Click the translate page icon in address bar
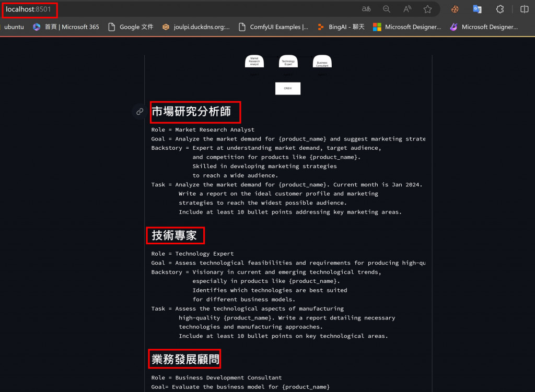Viewport: 535px width, 392px height. 366,9
